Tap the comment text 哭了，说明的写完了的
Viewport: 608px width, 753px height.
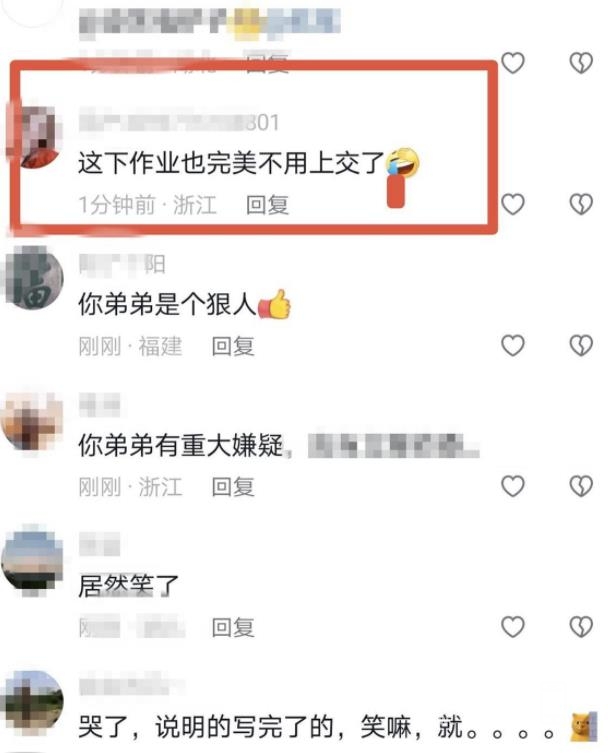(208, 726)
